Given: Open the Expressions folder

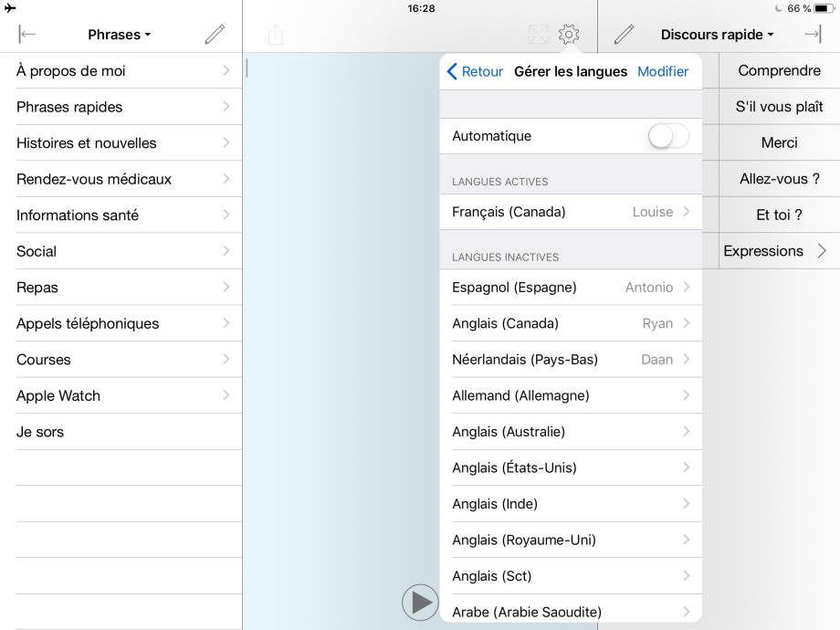Looking at the screenshot, I should pyautogui.click(x=779, y=251).
